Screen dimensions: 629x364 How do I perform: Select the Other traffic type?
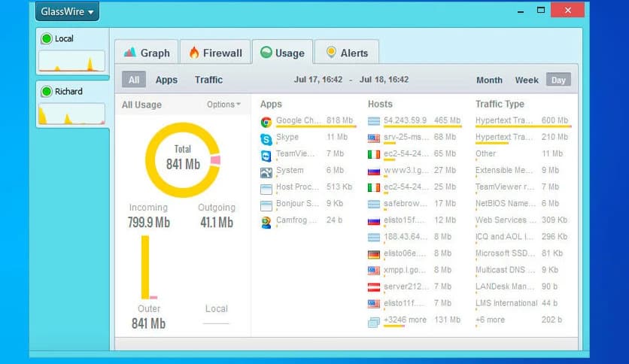485,153
